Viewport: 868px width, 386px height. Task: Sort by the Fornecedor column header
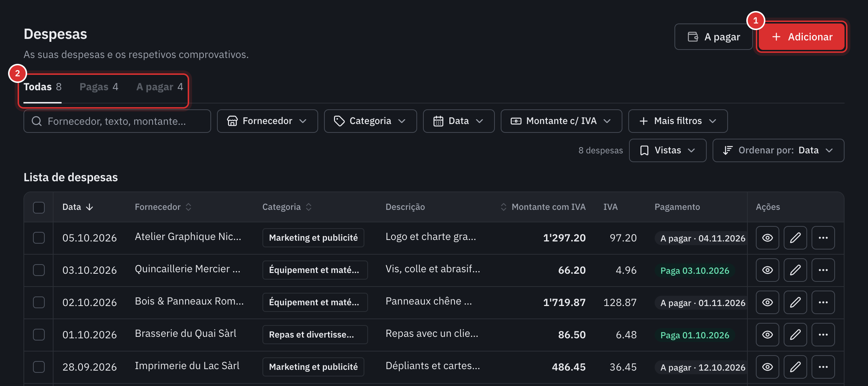click(163, 207)
